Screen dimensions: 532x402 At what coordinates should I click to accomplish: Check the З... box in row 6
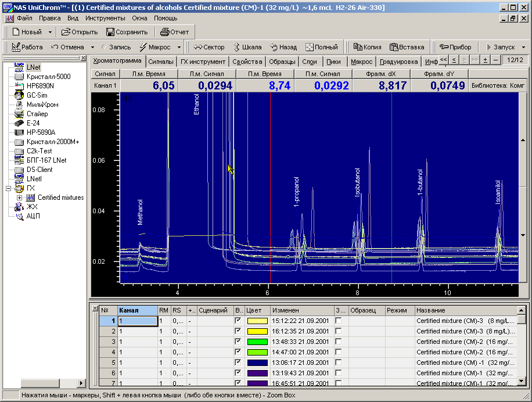coord(338,373)
